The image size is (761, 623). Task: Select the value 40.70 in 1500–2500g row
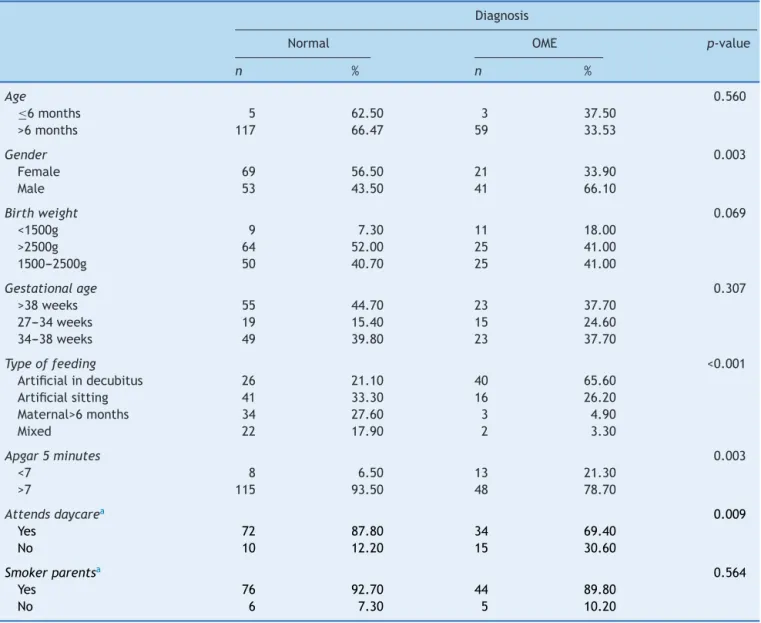367,264
